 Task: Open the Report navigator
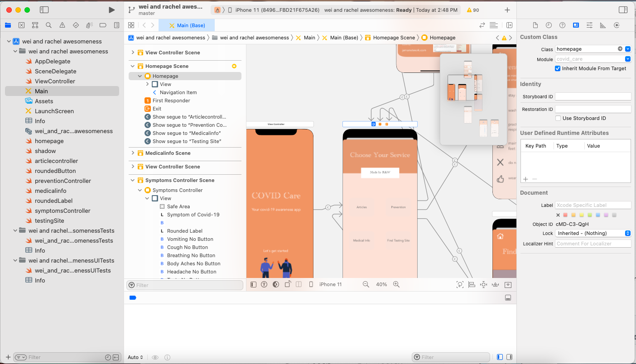coord(117,25)
